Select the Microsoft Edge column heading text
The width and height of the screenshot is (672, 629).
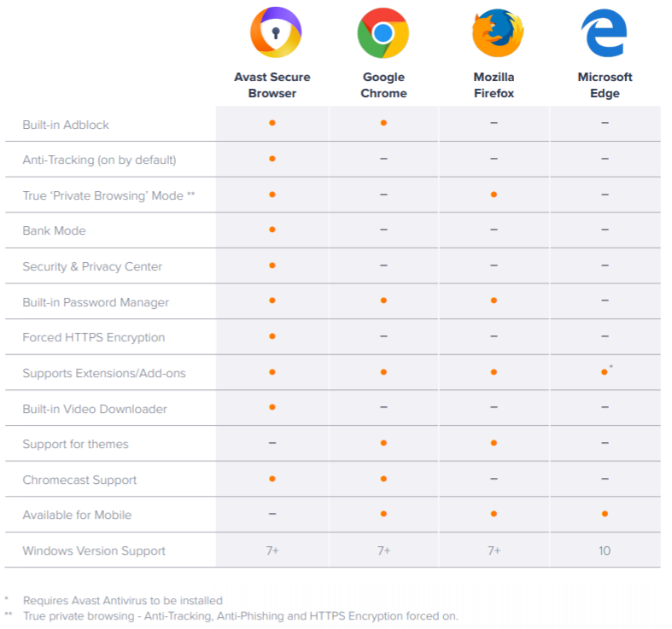[605, 85]
